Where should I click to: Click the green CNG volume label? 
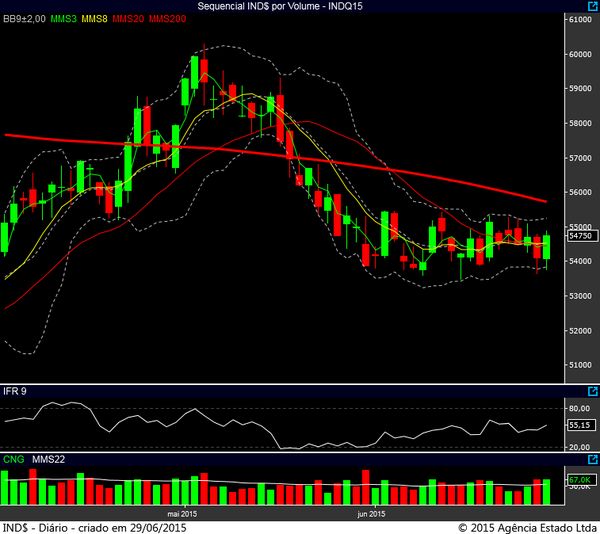(14, 459)
